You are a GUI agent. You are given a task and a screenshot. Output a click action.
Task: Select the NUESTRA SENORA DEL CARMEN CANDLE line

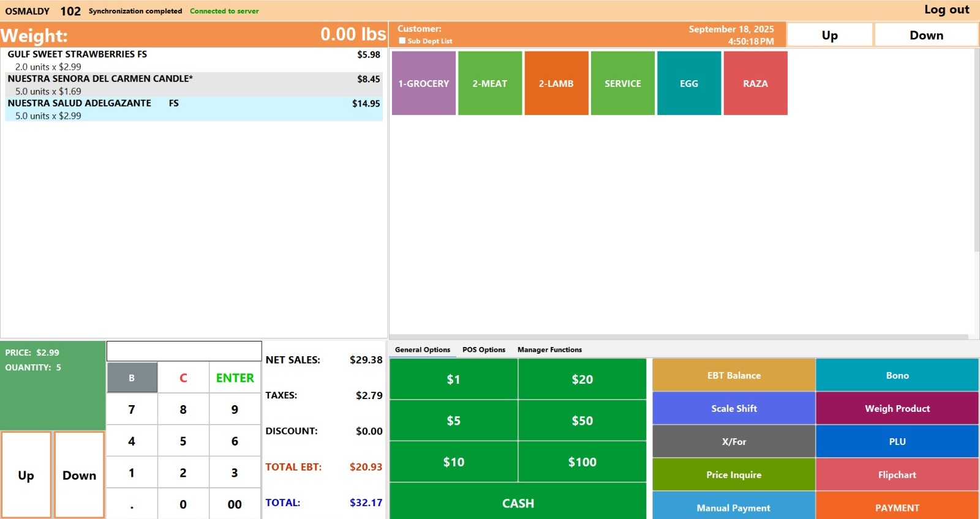tap(194, 84)
